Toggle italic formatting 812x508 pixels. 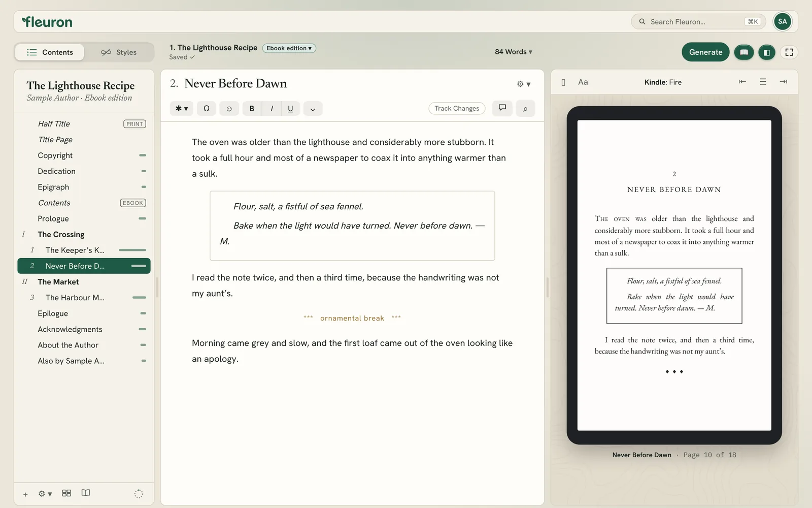click(x=272, y=108)
